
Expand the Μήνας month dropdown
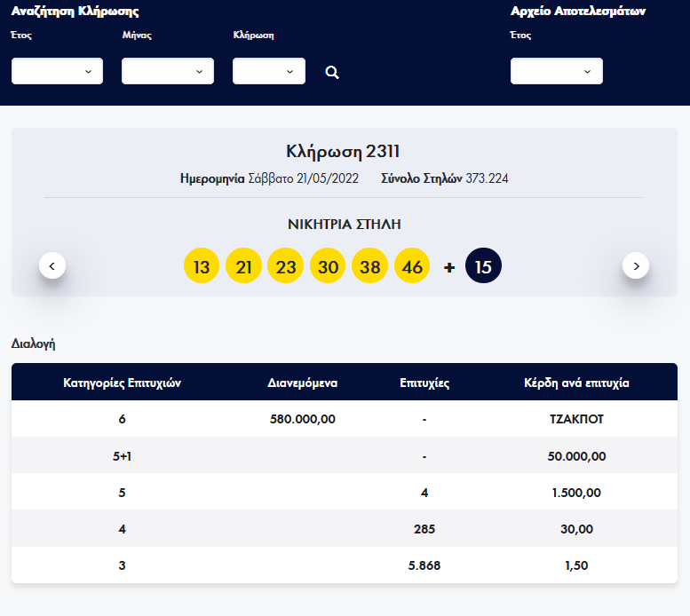tap(167, 71)
